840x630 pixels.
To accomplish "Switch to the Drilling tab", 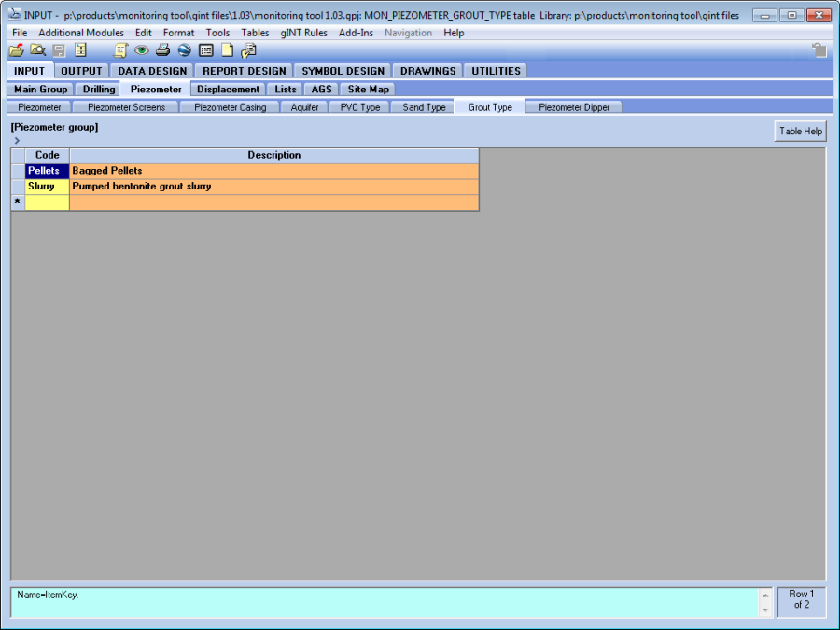I will (99, 90).
